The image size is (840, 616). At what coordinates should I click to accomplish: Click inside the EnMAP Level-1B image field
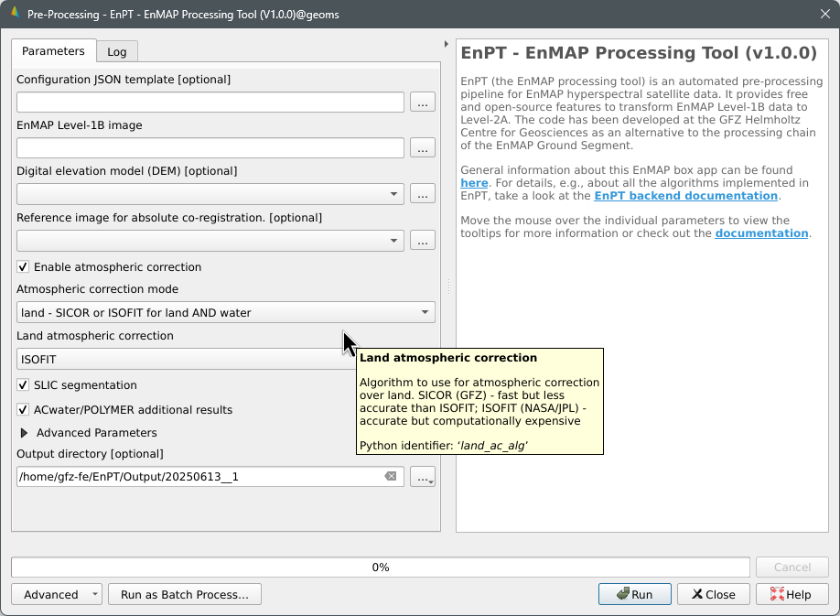(209, 147)
